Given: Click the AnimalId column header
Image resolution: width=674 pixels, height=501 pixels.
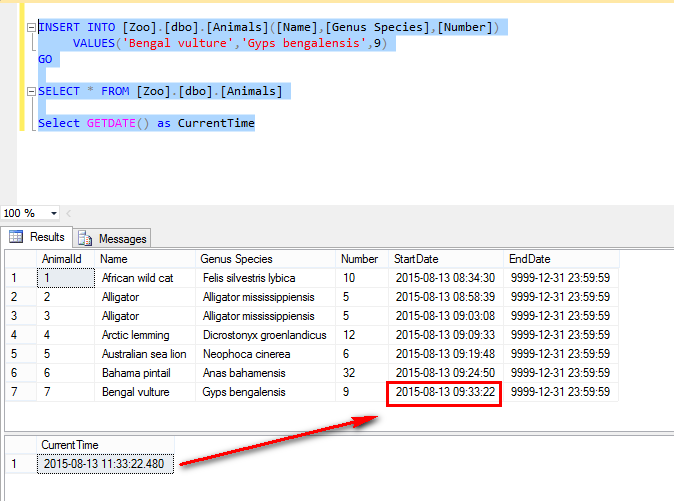Looking at the screenshot, I should click(x=66, y=259).
